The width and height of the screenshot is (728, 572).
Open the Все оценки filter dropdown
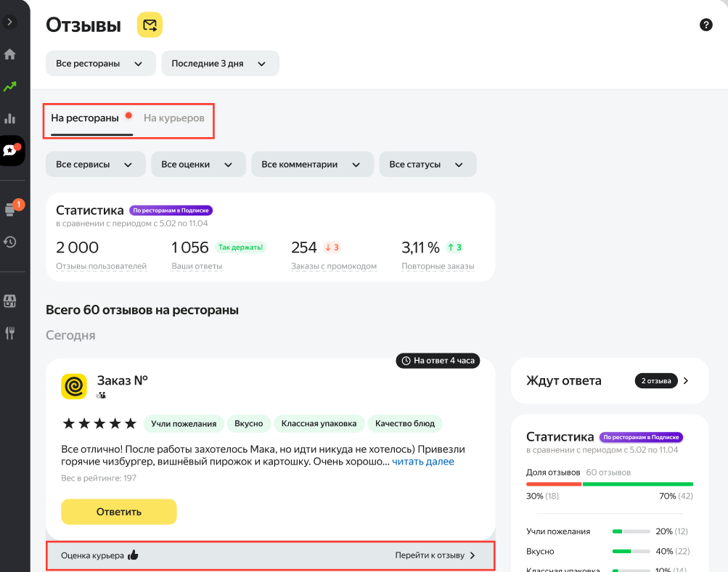tap(197, 164)
